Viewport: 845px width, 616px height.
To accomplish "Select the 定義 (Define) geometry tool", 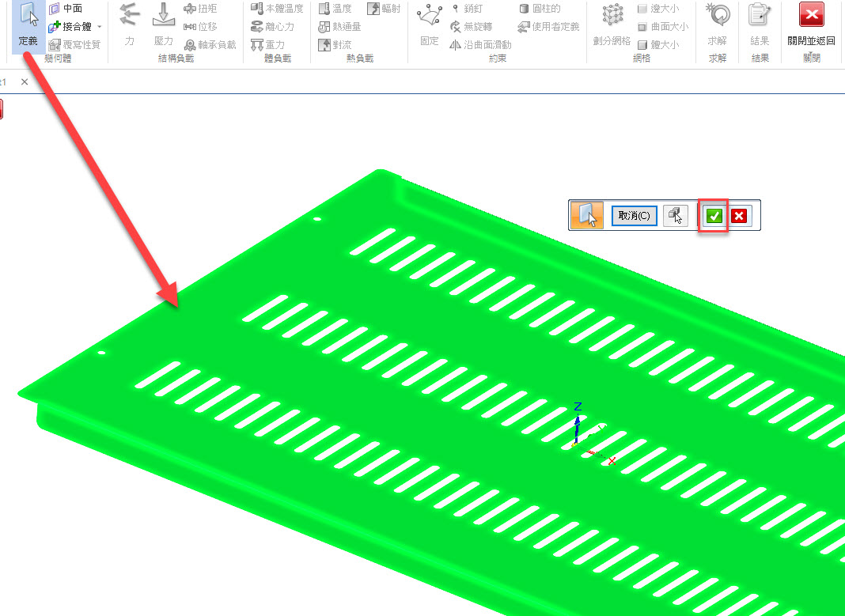I will (28, 25).
